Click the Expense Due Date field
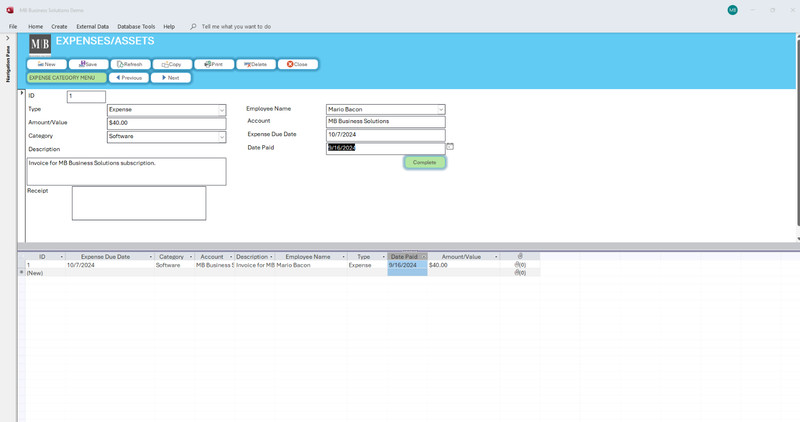Viewport: 800px width, 422px height. [386, 135]
